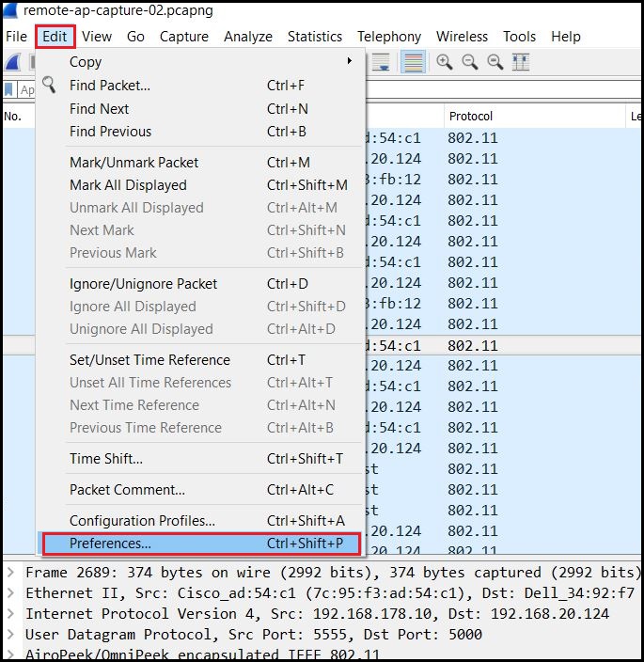The height and width of the screenshot is (662, 644).
Task: Open Preferences from the Edit menu
Action: tap(198, 544)
